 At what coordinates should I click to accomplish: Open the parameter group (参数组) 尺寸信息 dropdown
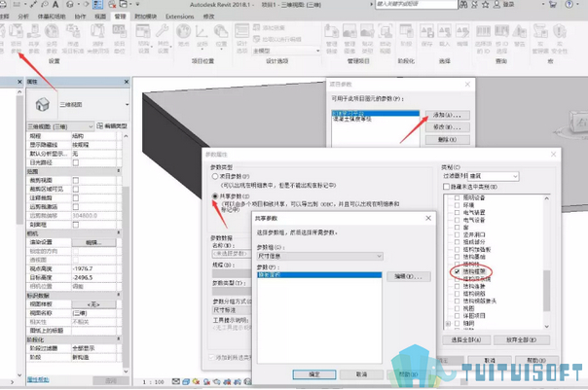(x=320, y=256)
